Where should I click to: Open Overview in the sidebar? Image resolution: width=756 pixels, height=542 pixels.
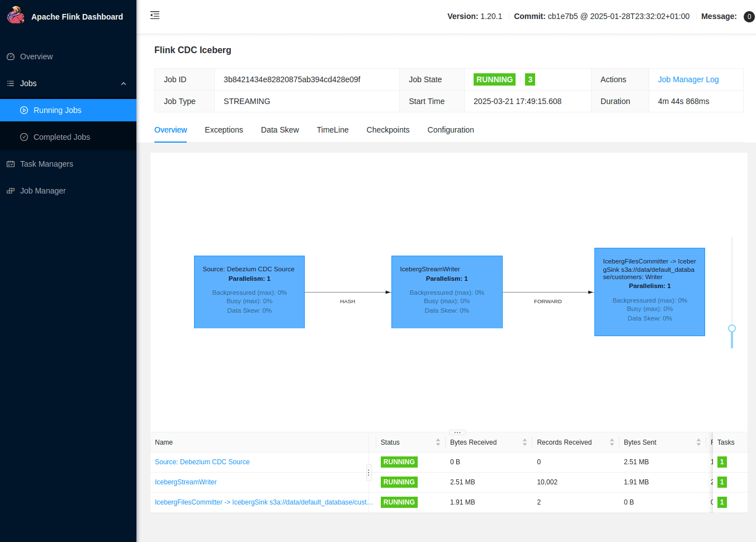pyautogui.click(x=68, y=56)
